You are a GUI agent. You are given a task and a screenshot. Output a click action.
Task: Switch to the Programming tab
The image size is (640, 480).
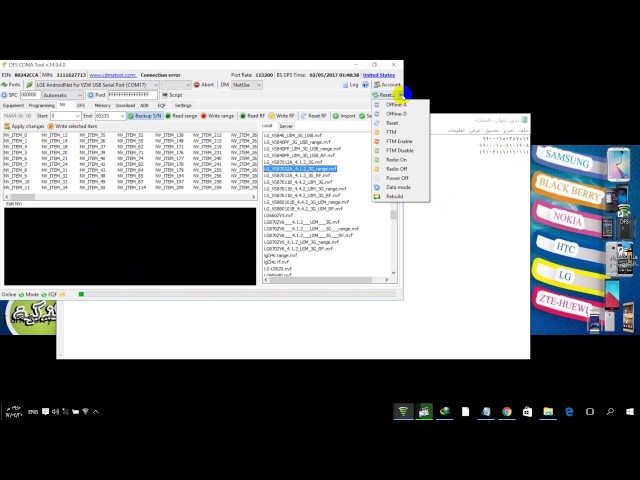42,105
